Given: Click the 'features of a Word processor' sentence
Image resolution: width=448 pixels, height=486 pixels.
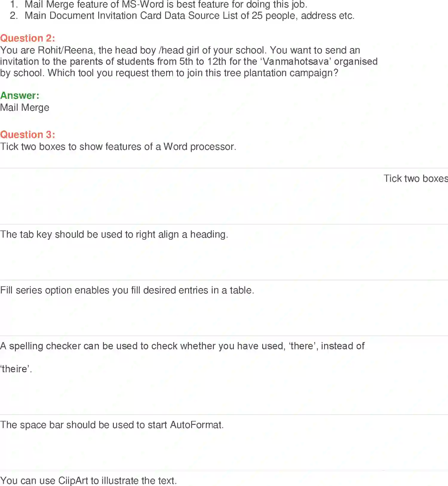Looking at the screenshot, I should pos(118,147).
